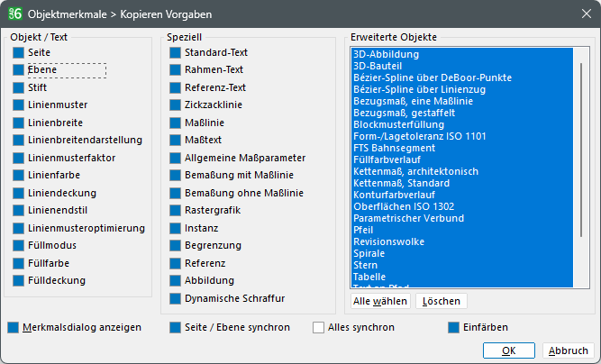Toggle Standard-Text checkbox

(175, 52)
